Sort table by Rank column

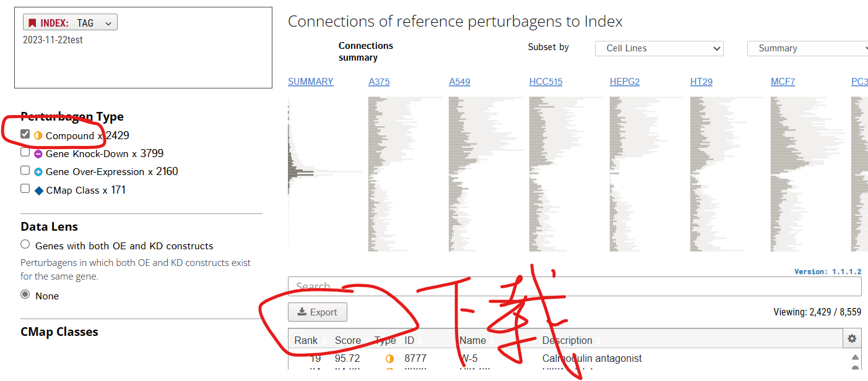(306, 340)
